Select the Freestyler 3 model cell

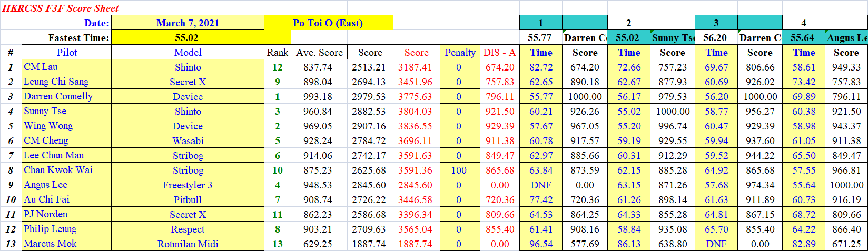click(188, 185)
